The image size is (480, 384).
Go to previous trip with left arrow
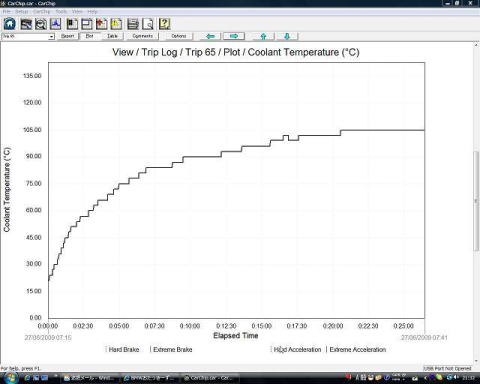[x=210, y=36]
